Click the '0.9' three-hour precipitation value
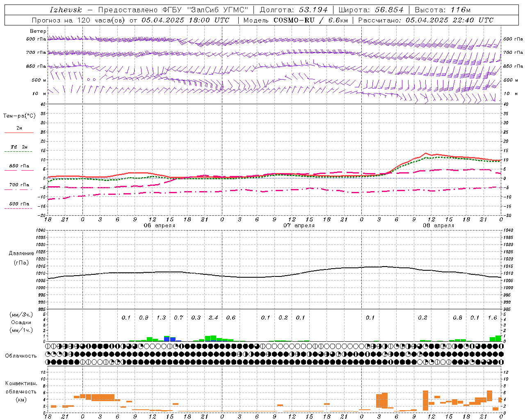The height and width of the screenshot is (420, 525). click(144, 318)
